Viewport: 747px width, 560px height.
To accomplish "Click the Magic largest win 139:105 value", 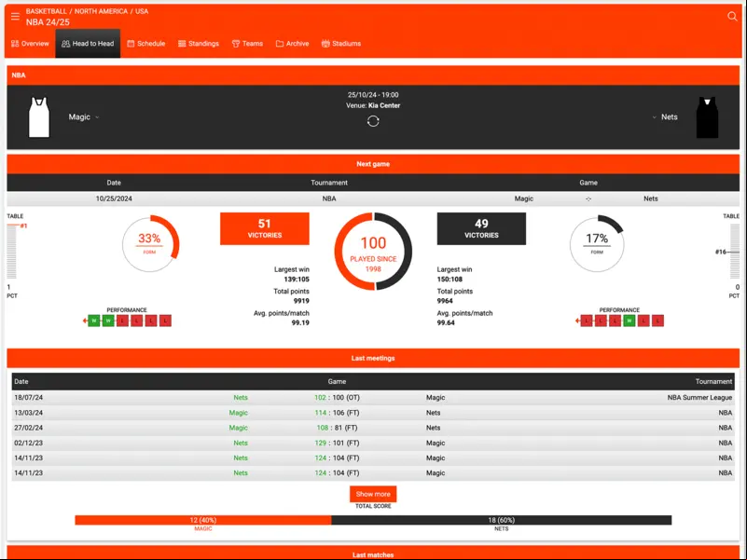I will 297,280.
